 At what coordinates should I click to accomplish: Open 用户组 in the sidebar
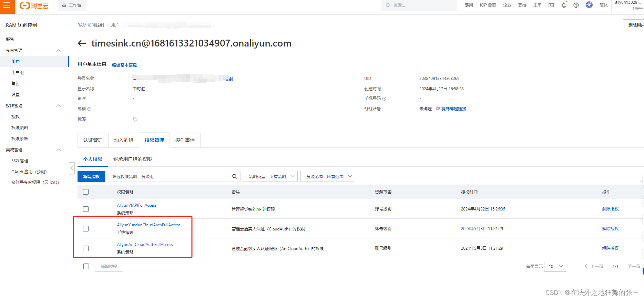18,73
